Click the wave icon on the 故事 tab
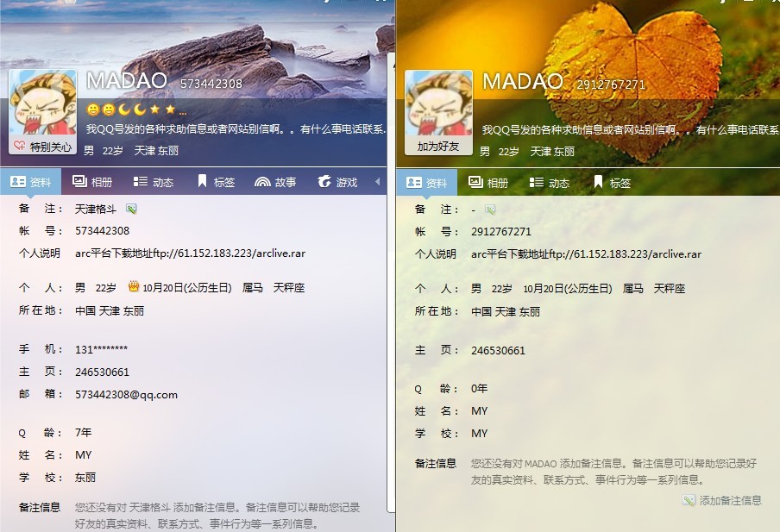Image resolution: width=780 pixels, height=532 pixels. [x=261, y=182]
